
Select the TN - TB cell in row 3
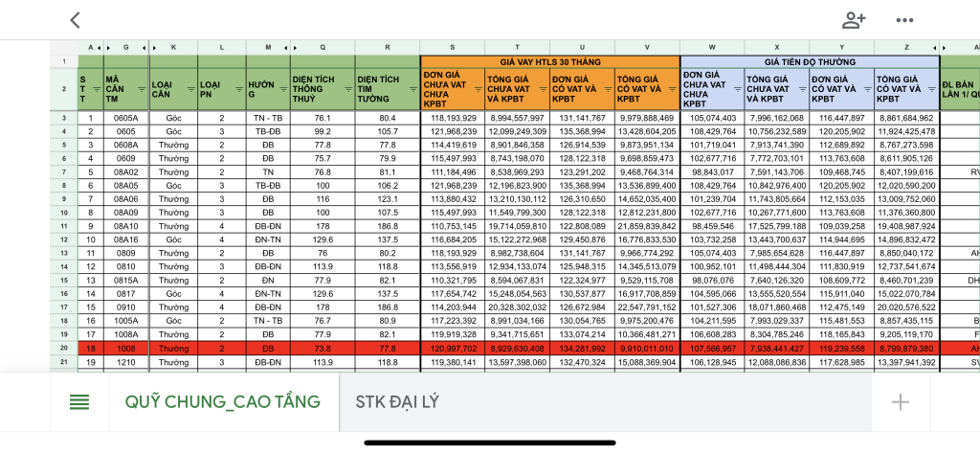tap(268, 118)
